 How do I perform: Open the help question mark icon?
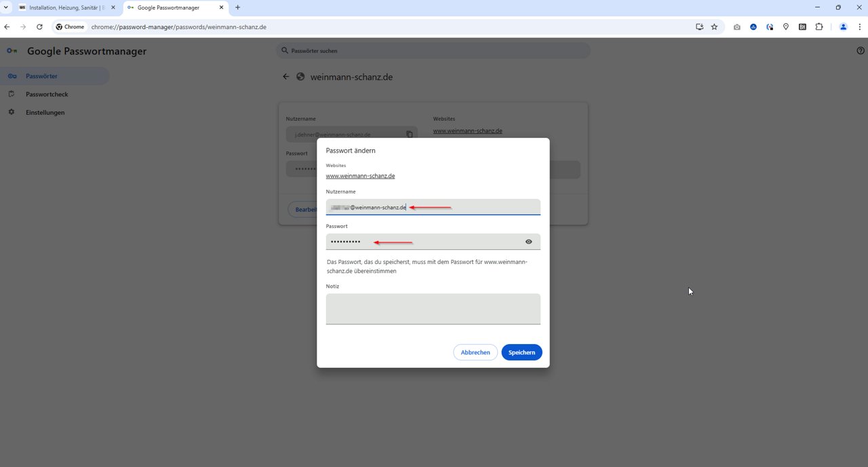tap(861, 51)
